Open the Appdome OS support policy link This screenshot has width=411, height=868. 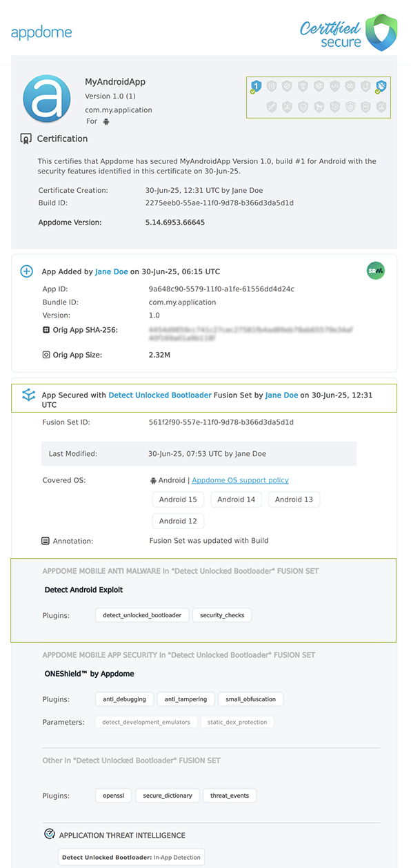240,480
